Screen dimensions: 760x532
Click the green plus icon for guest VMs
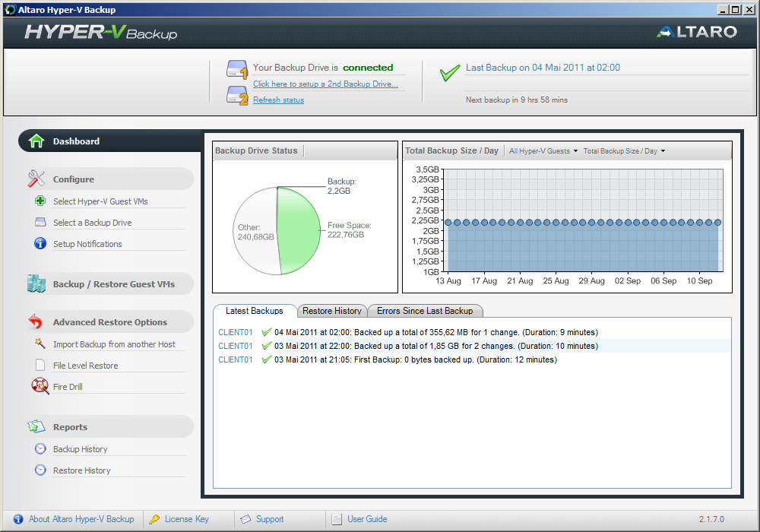pyautogui.click(x=40, y=201)
